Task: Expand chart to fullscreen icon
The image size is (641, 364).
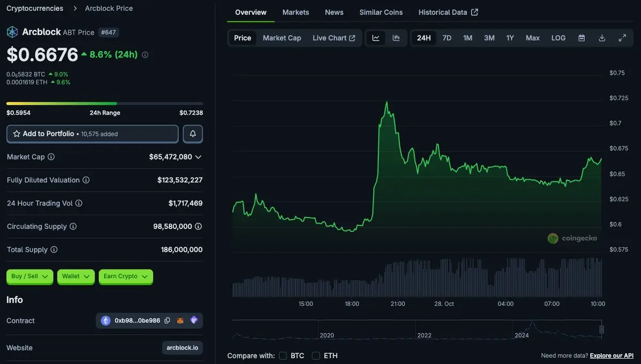Action: (622, 38)
